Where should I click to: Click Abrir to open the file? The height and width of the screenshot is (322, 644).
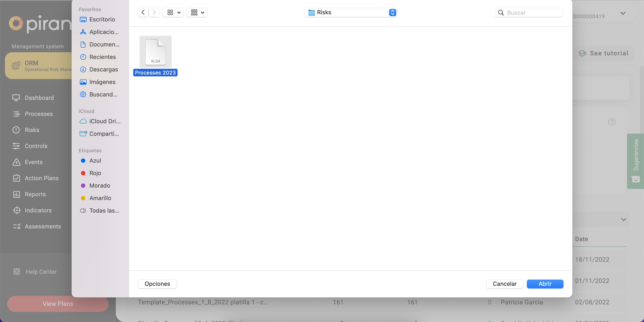click(x=545, y=284)
